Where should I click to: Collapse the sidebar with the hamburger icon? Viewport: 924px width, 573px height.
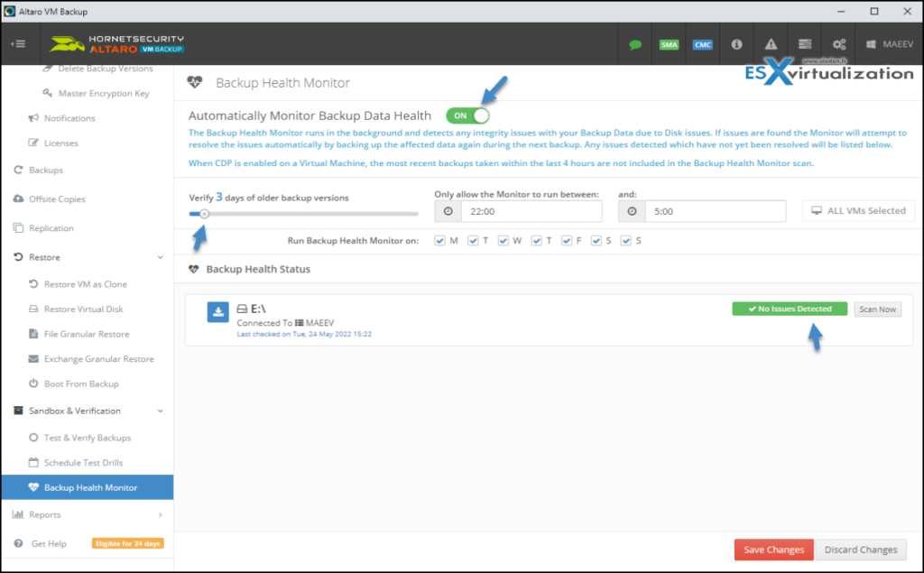coord(19,43)
